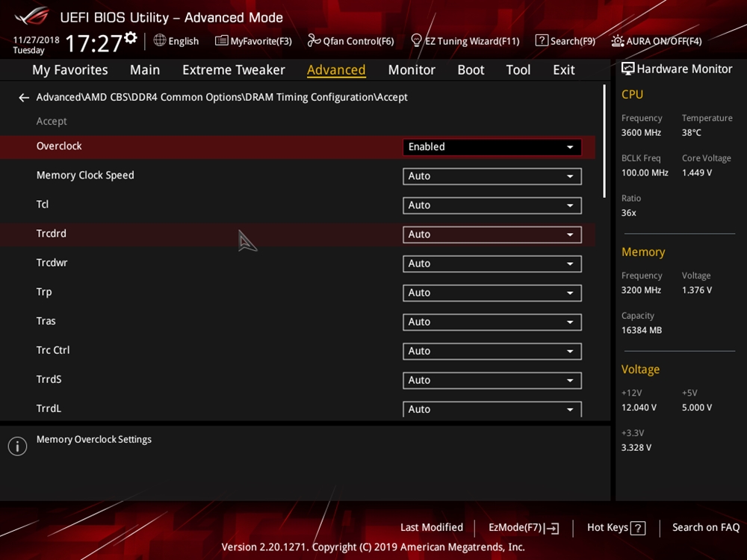Screen dimensions: 747x560
Task: Open the TrrdL dropdown
Action: tap(492, 409)
